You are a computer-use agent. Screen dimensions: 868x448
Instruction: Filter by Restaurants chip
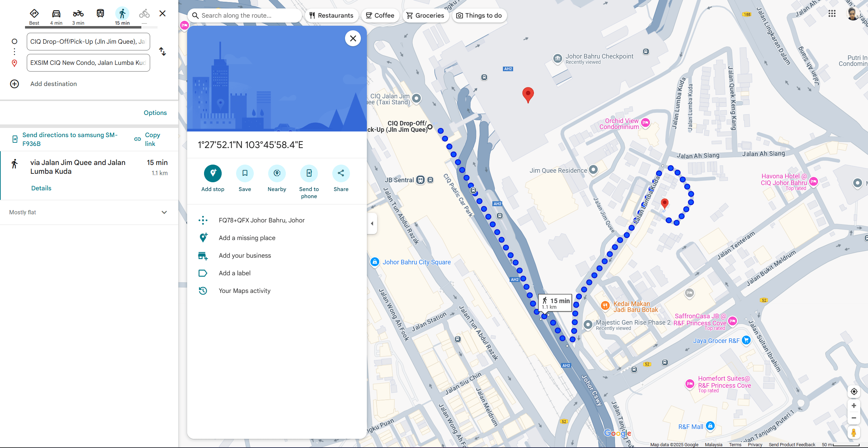tap(331, 16)
